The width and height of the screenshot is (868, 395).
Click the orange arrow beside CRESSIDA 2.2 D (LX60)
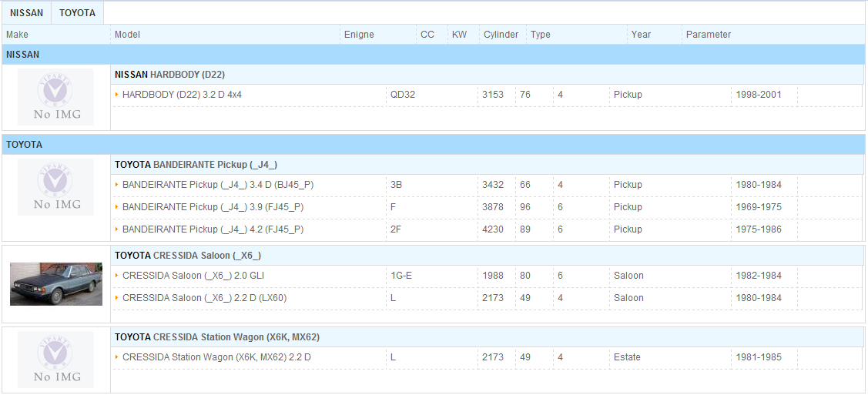[x=117, y=298]
